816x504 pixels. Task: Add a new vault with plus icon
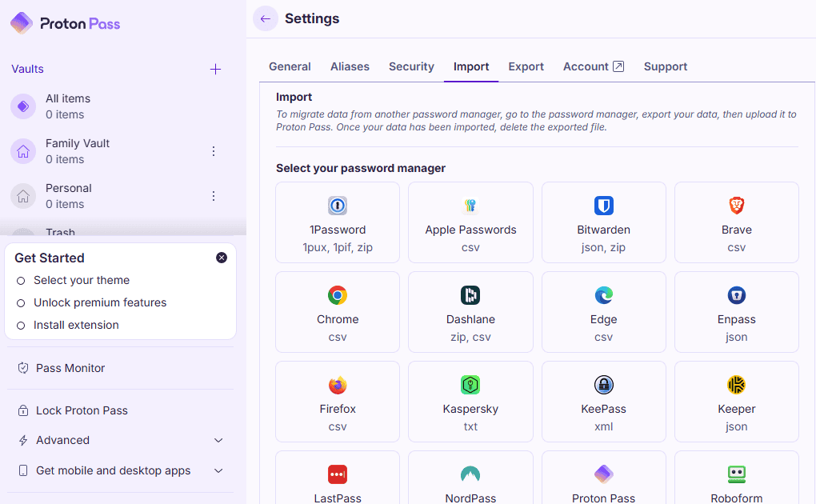point(215,70)
